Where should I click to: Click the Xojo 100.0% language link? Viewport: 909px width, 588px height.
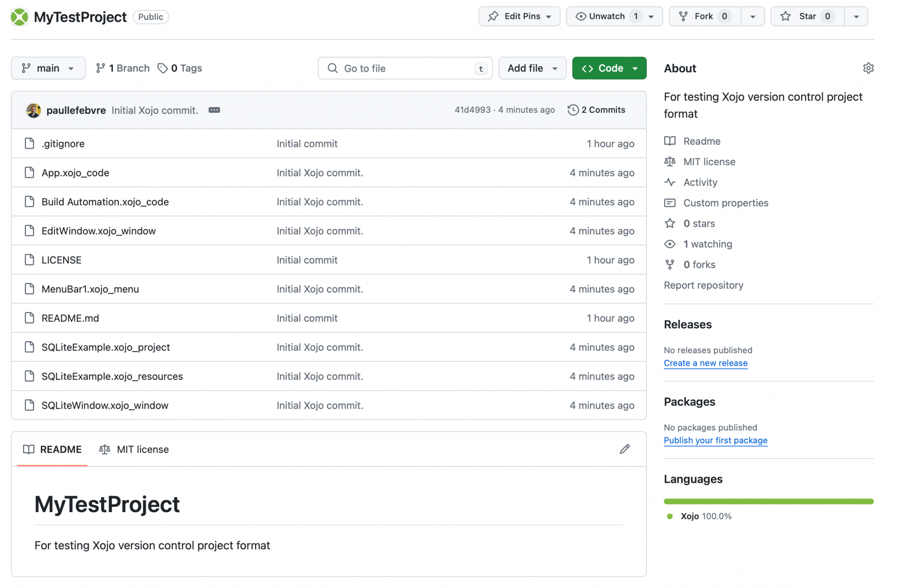point(706,516)
